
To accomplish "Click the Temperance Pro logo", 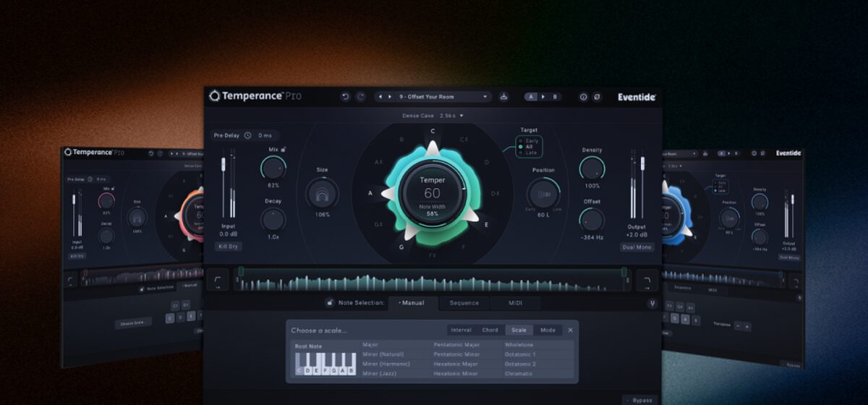I will [255, 95].
